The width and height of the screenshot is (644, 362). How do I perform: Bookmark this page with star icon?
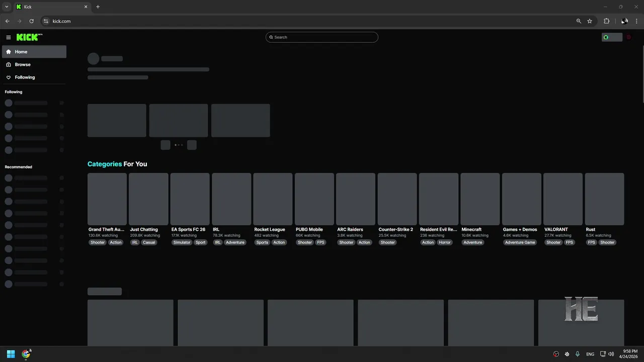pyautogui.click(x=590, y=21)
